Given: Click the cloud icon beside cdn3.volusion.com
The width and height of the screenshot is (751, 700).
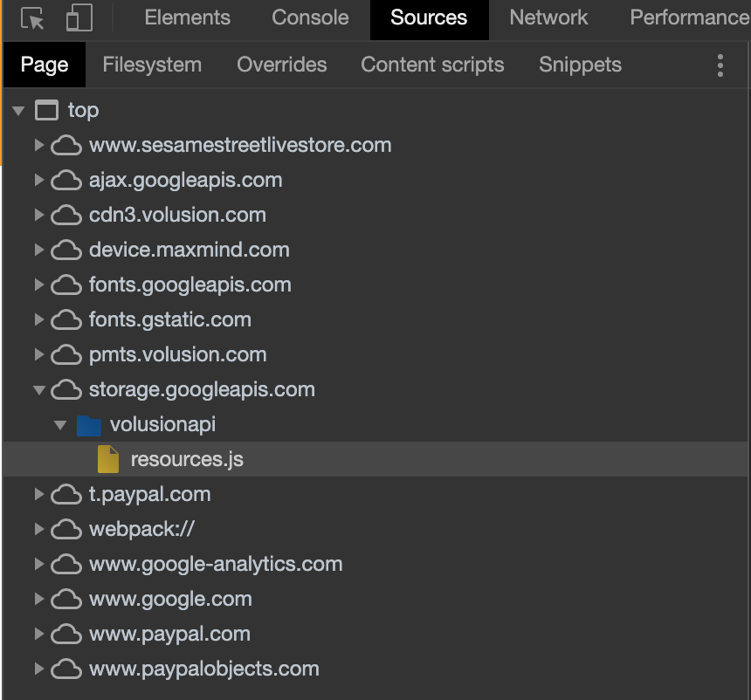Looking at the screenshot, I should click(x=66, y=216).
